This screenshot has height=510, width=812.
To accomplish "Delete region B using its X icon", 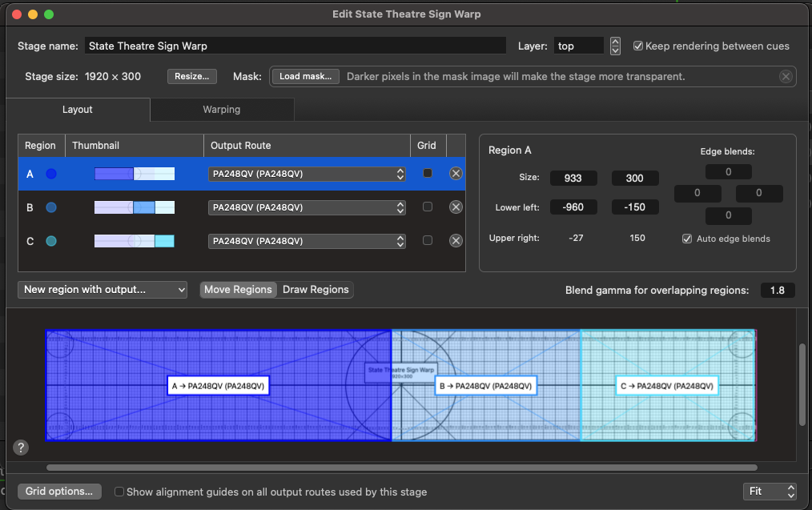I will (456, 207).
